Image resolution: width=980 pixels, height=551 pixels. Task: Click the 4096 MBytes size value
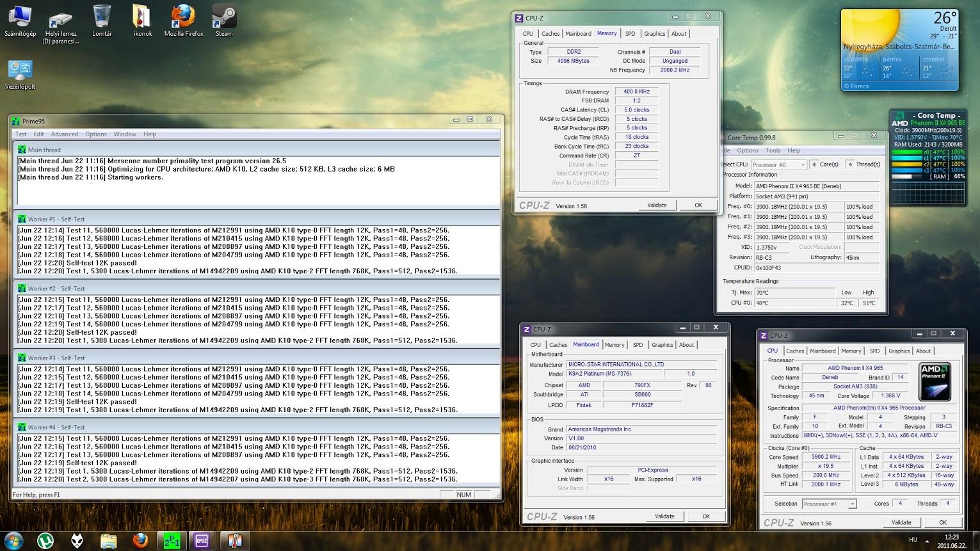click(x=574, y=61)
